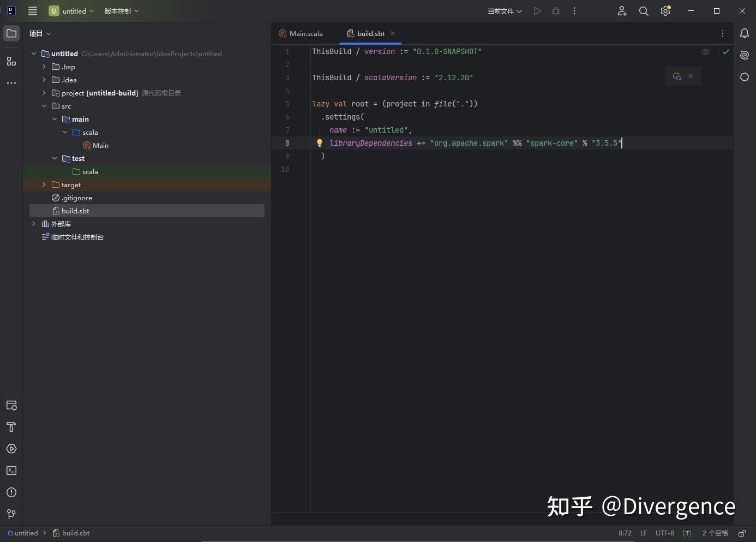Open Notifications via the bell icon
Screen dimensions: 756x542
click(745, 33)
